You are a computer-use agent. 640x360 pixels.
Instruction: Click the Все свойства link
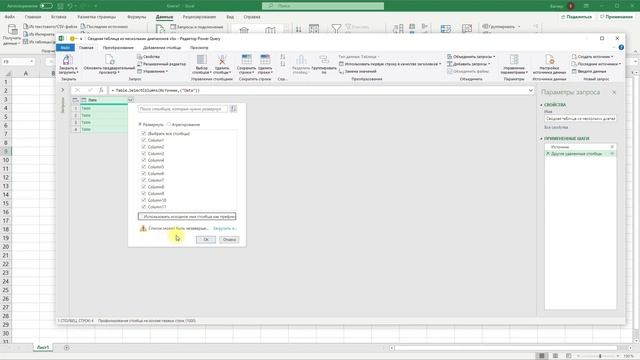[x=556, y=127]
